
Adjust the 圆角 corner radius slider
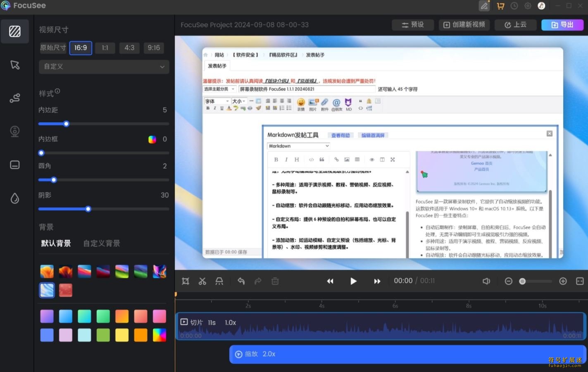tap(54, 180)
